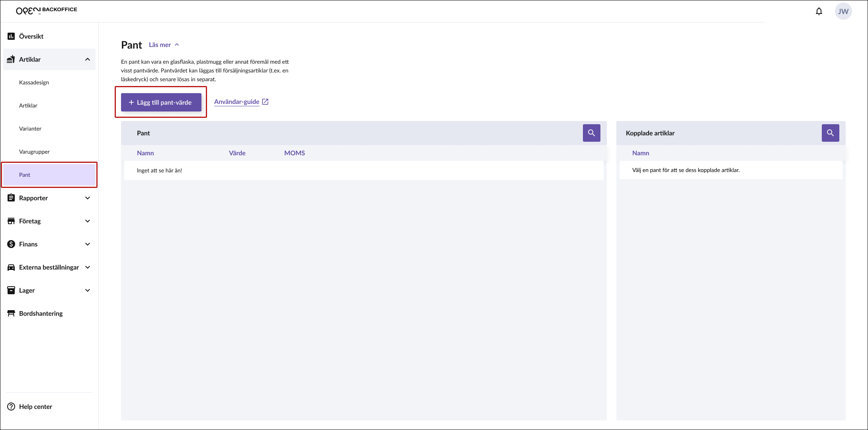Expand the Lager menu chevron
This screenshot has height=430, width=868.
tap(88, 290)
